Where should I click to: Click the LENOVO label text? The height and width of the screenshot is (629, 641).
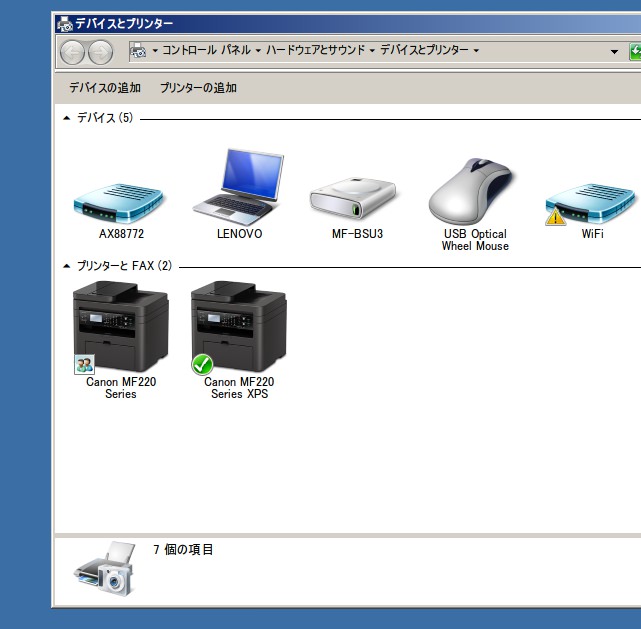240,234
